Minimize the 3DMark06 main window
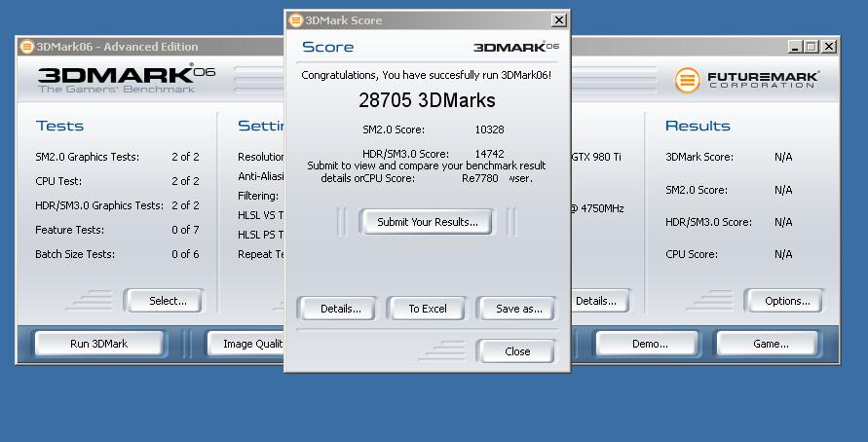The width and height of the screenshot is (868, 442). pyautogui.click(x=795, y=47)
